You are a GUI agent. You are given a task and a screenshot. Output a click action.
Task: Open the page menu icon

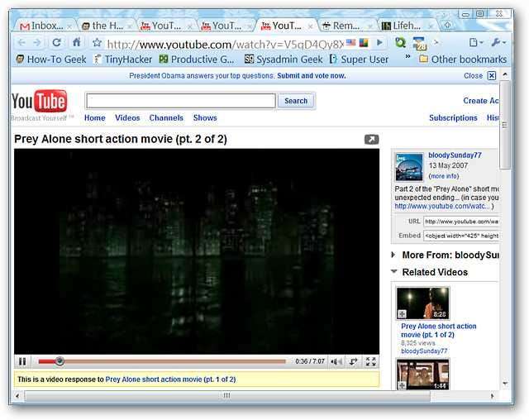click(x=475, y=42)
